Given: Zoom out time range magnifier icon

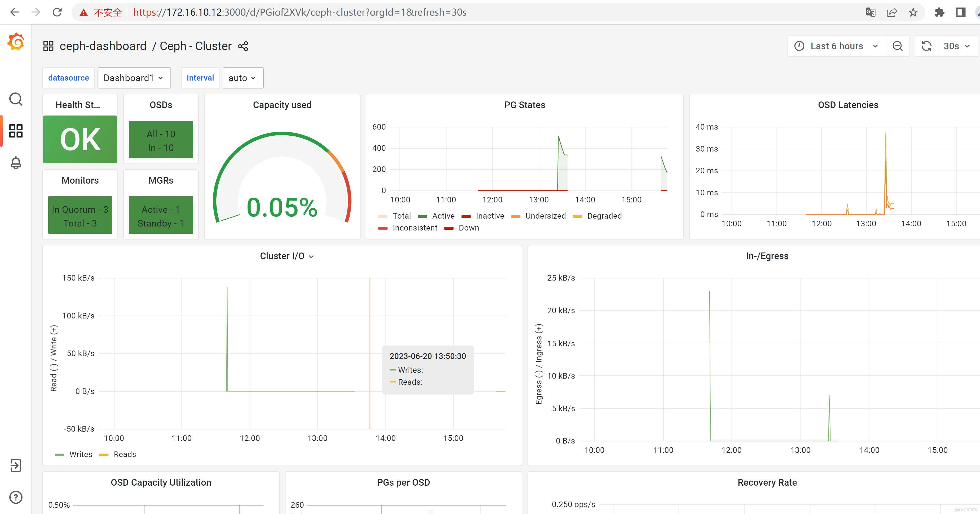Looking at the screenshot, I should click(898, 46).
